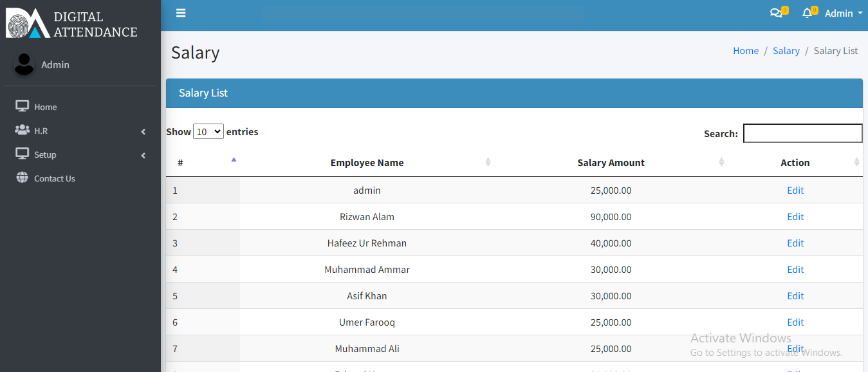868x372 pixels.
Task: Open the chat messages icon
Action: coord(776,13)
